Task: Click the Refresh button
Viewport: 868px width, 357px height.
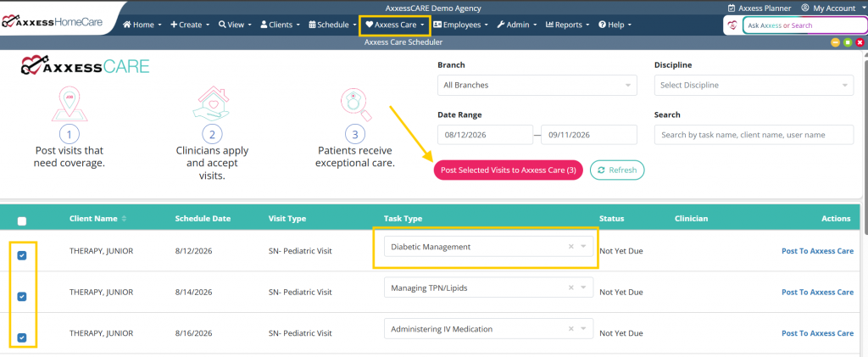Action: [x=617, y=170]
